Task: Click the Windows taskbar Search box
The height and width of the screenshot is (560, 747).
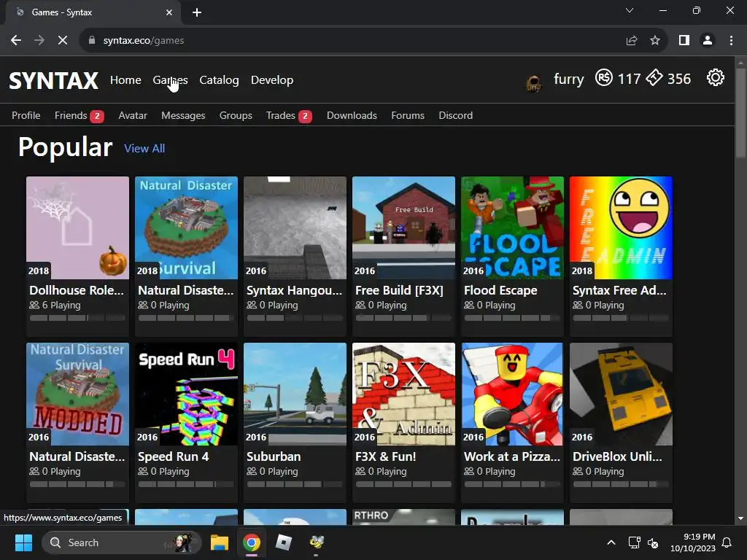Action: pos(122,542)
